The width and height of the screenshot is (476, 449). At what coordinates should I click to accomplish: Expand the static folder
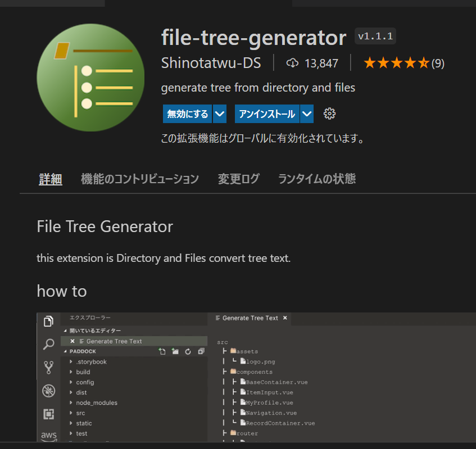71,423
